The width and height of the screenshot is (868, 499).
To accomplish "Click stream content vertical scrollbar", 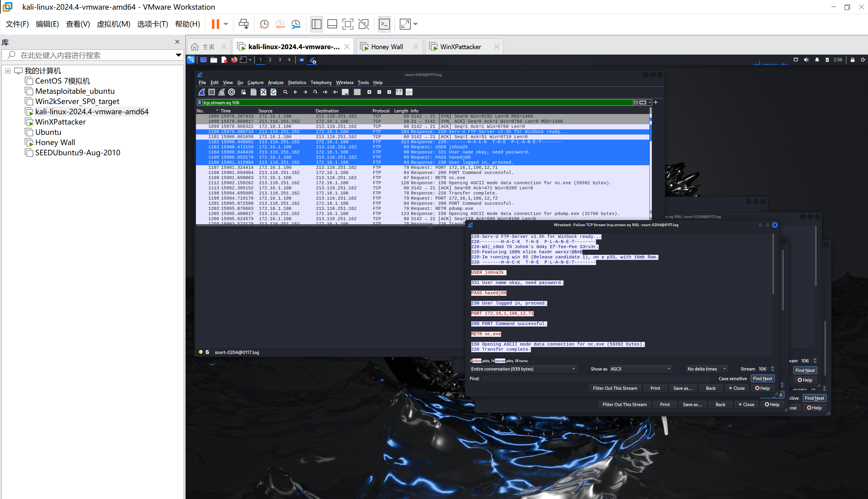I will click(773, 264).
